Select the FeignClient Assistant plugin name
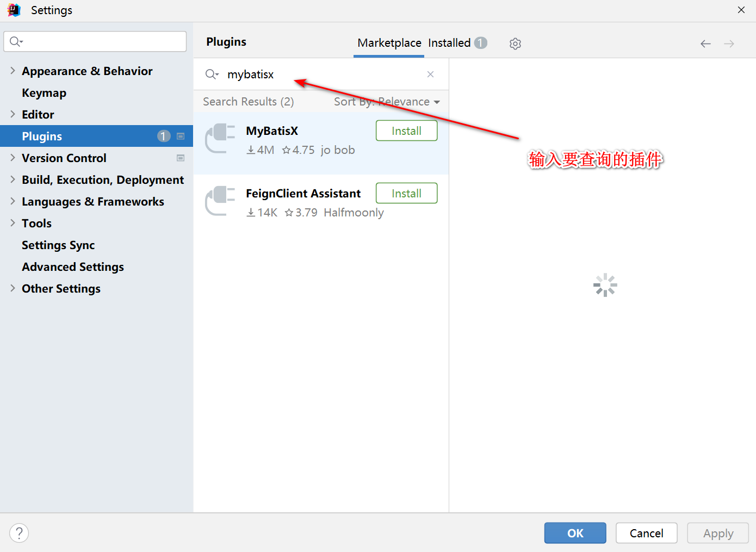Screen dimensions: 756x552 click(303, 194)
